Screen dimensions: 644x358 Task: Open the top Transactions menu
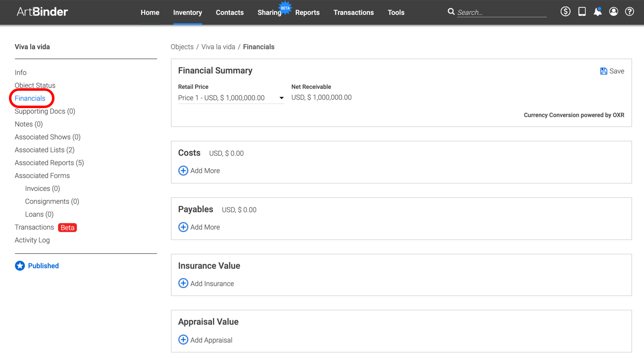[x=354, y=12]
